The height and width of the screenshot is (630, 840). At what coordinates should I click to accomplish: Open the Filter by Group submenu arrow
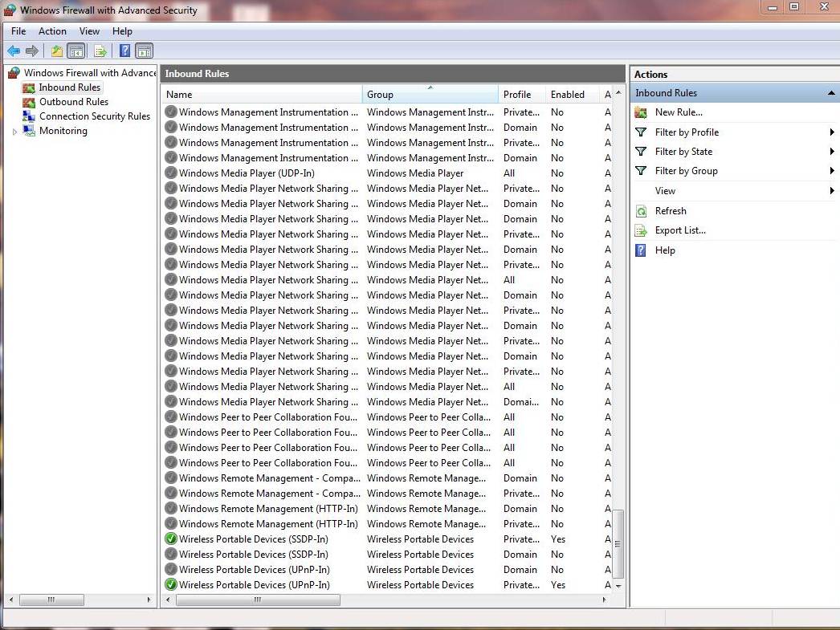832,171
